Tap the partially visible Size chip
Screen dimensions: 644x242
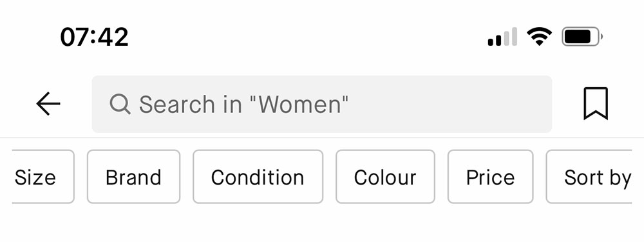coord(43,177)
